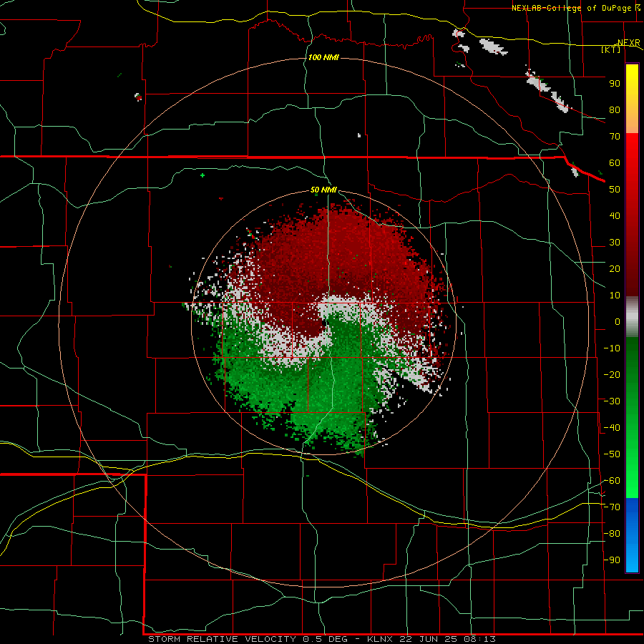Click the 50 value on the velocity scale
The image size is (644, 644).
click(615, 190)
